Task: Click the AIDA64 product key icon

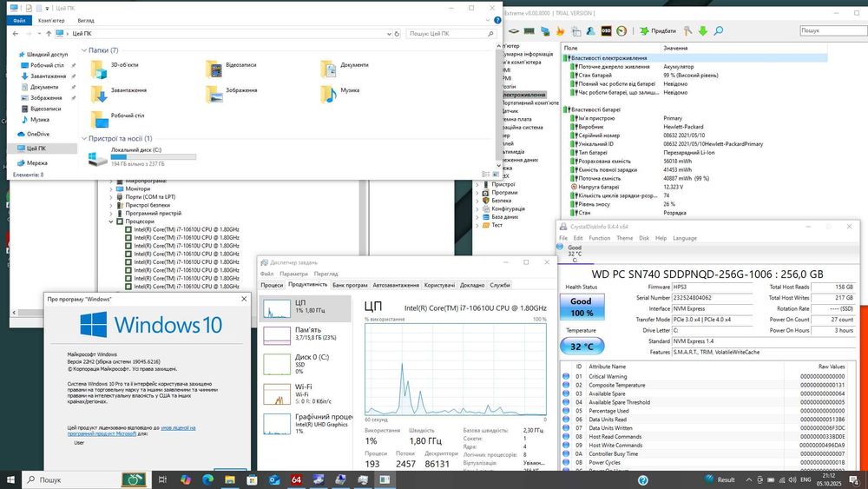Action: point(687,31)
